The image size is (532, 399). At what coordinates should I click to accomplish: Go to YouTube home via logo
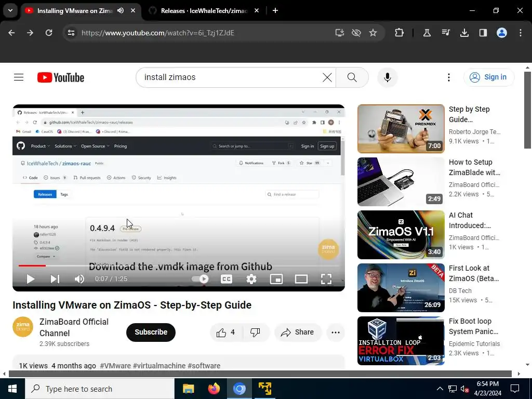click(x=61, y=77)
